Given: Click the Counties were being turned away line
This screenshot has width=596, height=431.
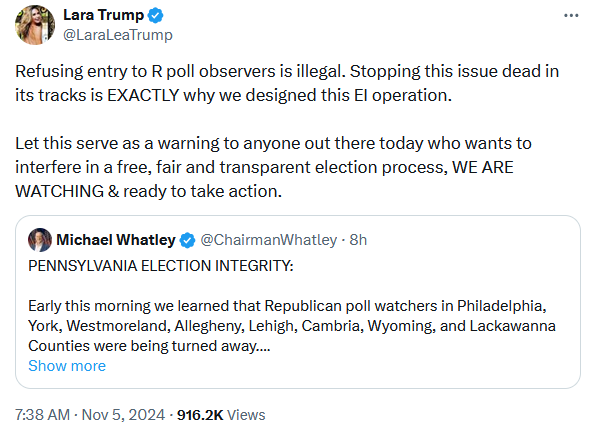Looking at the screenshot, I should pyautogui.click(x=149, y=346).
